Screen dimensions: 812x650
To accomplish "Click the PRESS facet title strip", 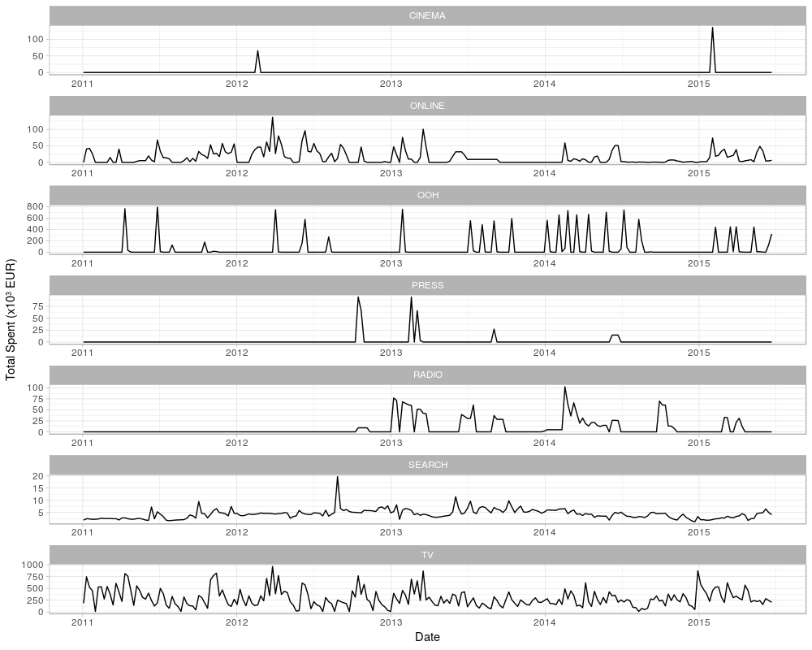I will 427,285.
